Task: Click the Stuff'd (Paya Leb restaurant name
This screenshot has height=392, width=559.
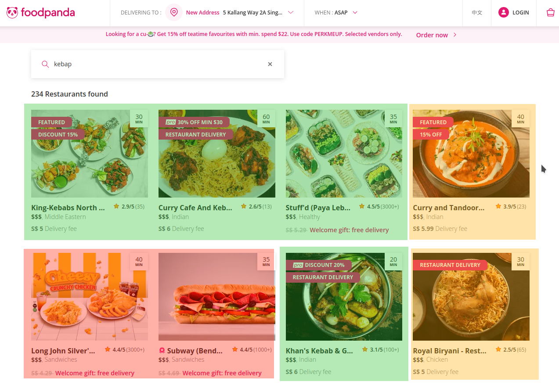Action: click(x=318, y=208)
